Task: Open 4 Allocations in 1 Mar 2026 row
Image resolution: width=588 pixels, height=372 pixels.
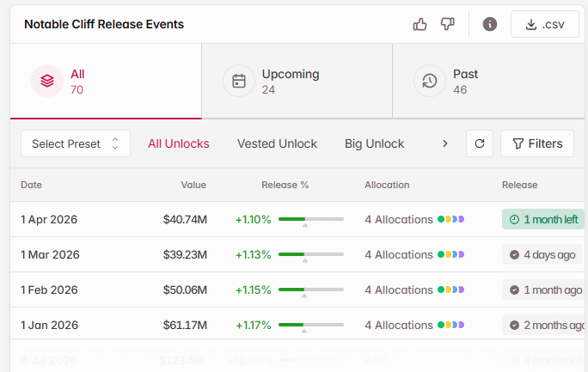Action: coord(399,254)
